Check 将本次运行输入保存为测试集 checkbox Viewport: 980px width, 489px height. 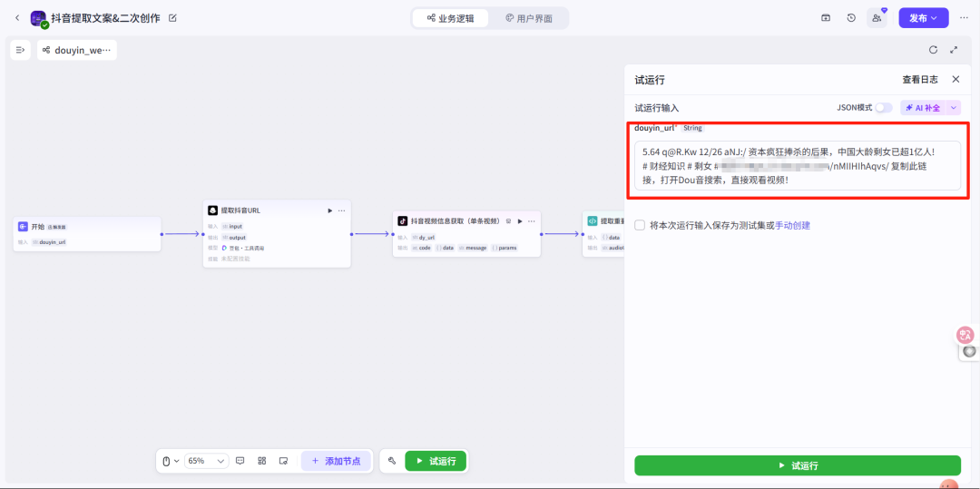coord(640,226)
